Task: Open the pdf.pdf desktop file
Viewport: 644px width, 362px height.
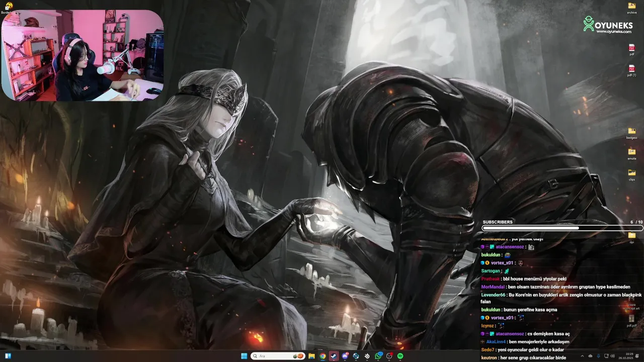Action: pyautogui.click(x=632, y=321)
